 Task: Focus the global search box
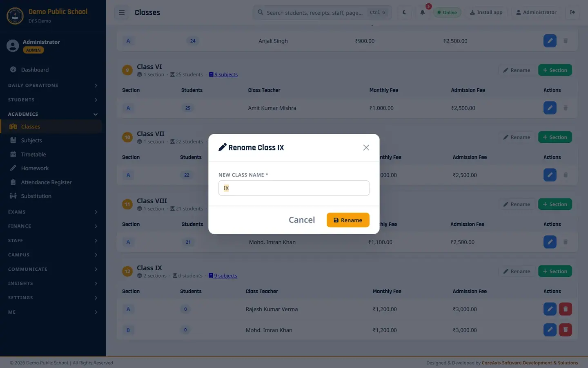[x=322, y=12]
